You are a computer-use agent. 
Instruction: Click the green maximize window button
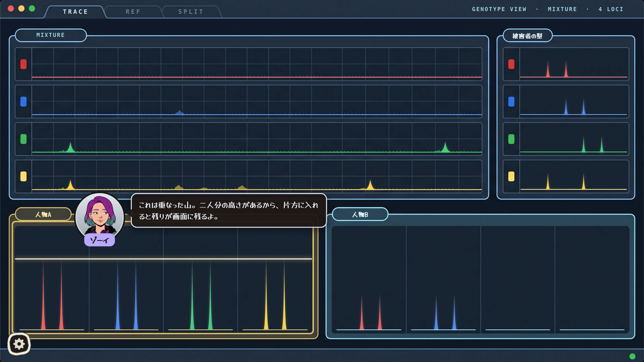[32, 8]
